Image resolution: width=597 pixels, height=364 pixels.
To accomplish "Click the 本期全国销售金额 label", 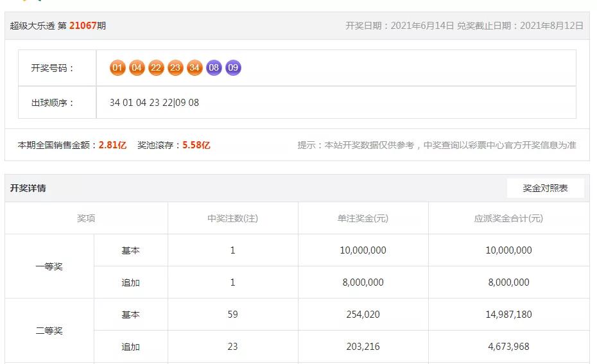I will point(58,145).
